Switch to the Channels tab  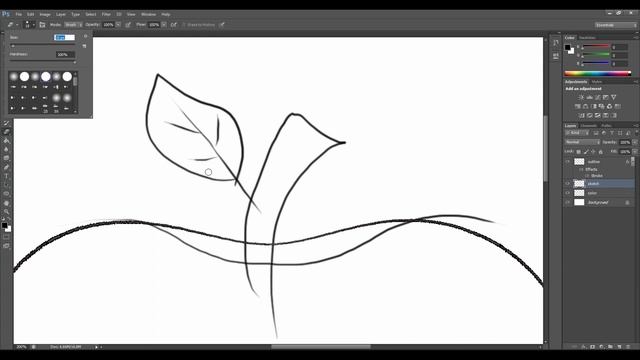coord(588,126)
